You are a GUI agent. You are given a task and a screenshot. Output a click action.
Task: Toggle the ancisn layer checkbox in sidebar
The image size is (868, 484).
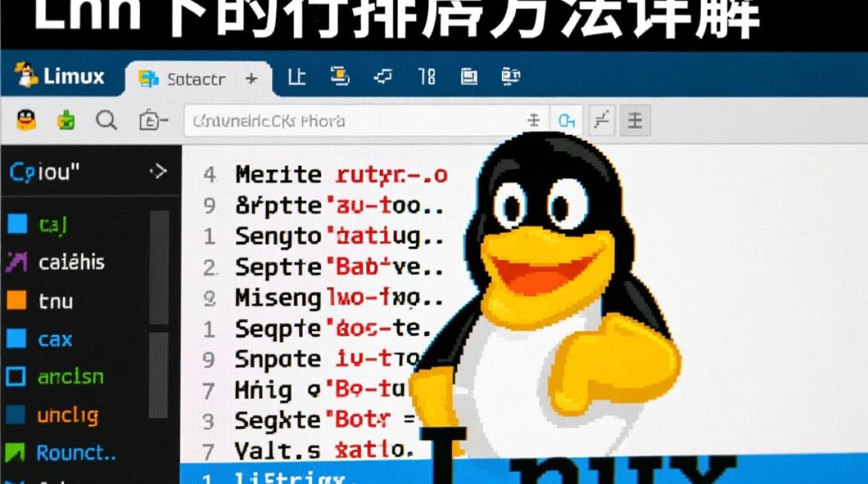point(18,378)
